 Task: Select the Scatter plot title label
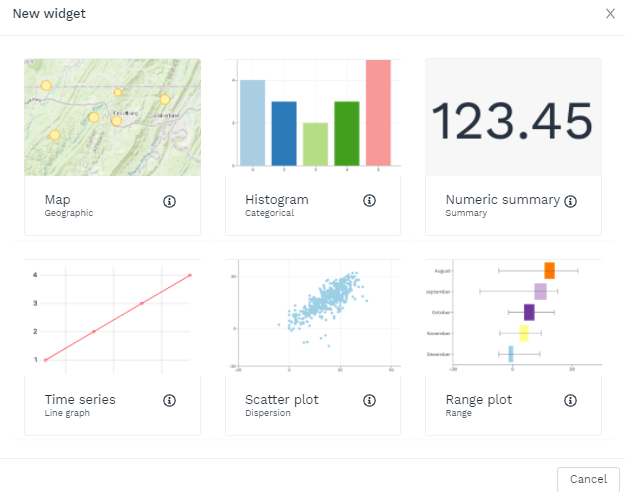coord(282,399)
